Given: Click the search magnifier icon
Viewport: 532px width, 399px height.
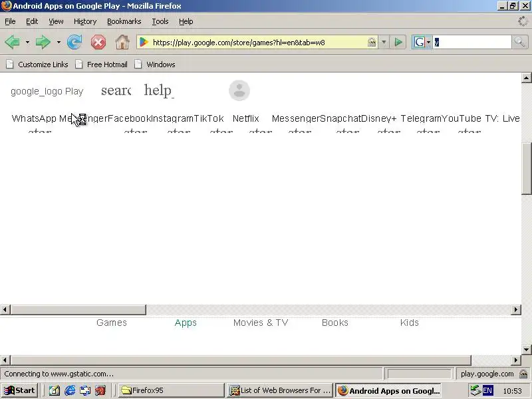Looking at the screenshot, I should [519, 43].
